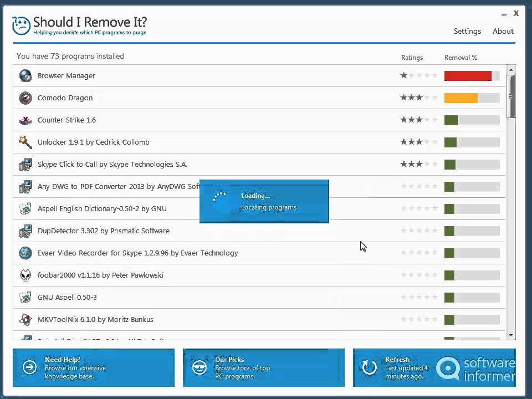Open the Need Help knowledge base tile
The width and height of the screenshot is (532, 399).
pos(94,367)
